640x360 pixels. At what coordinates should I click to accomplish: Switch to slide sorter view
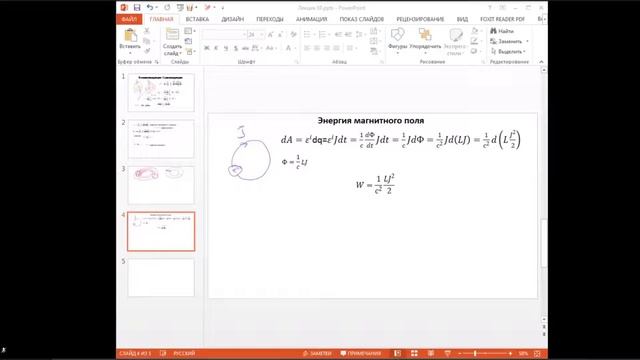click(414, 353)
